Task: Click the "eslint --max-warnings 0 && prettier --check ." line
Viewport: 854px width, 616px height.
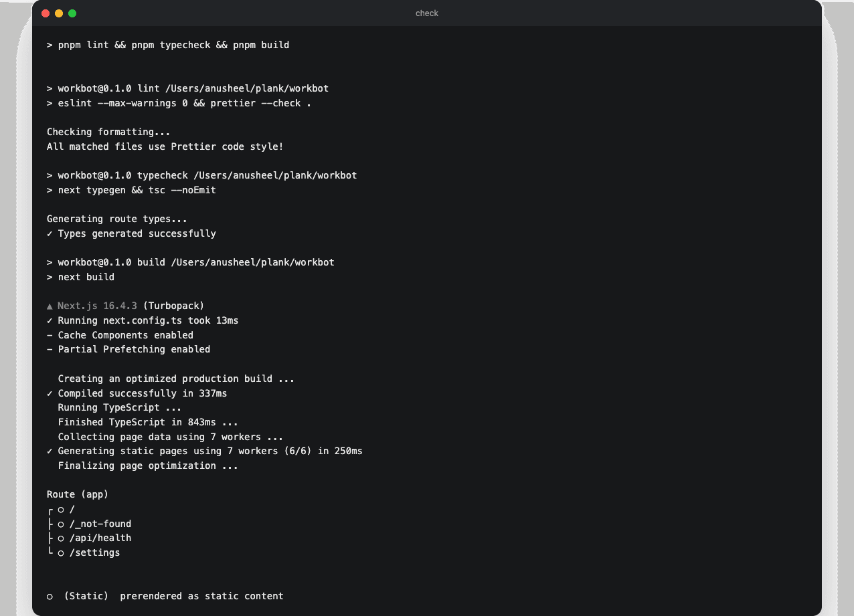Action: (x=179, y=103)
